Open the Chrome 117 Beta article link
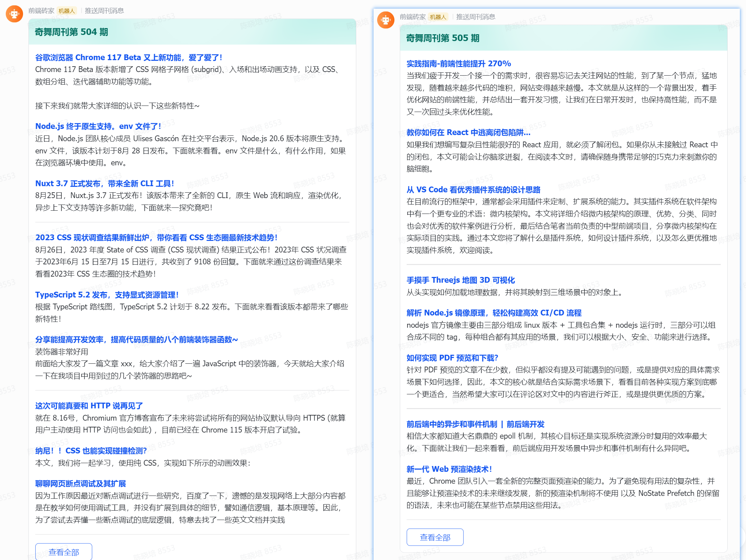 click(x=129, y=57)
